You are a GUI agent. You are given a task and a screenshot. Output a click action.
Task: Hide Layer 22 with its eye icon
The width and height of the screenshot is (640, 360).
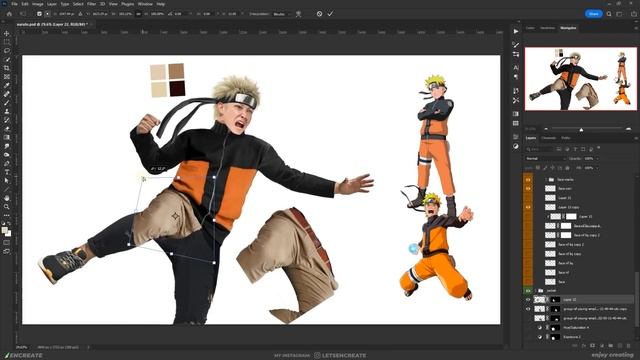point(528,300)
